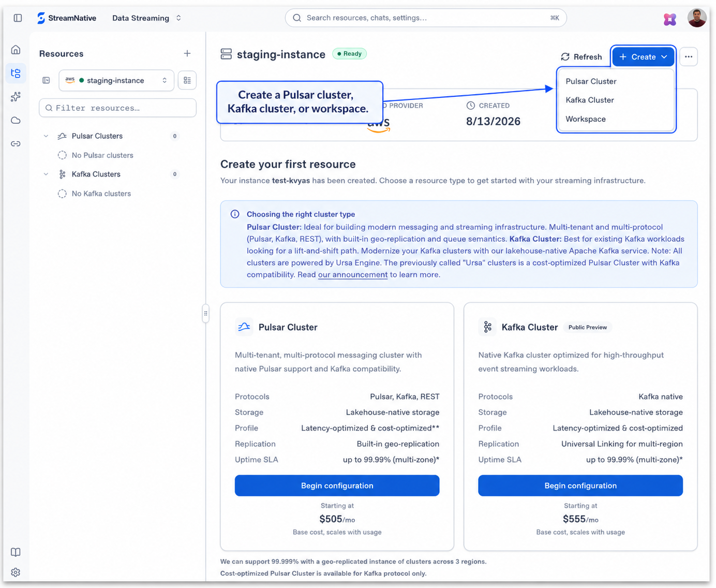Click the cloud icon in left rail
Viewport: 716px width, 588px height.
pyautogui.click(x=16, y=121)
